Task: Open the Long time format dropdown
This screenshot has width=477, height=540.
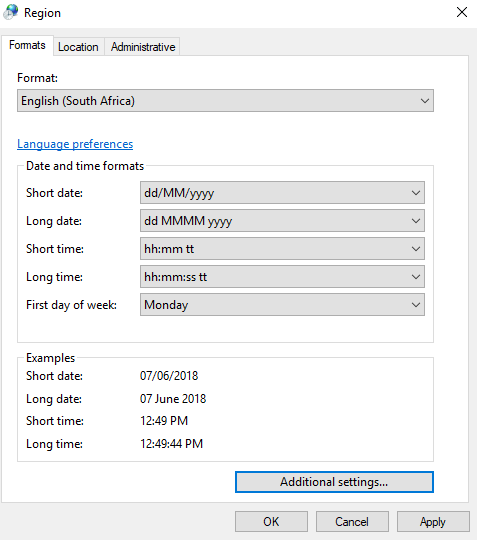Action: 282,277
